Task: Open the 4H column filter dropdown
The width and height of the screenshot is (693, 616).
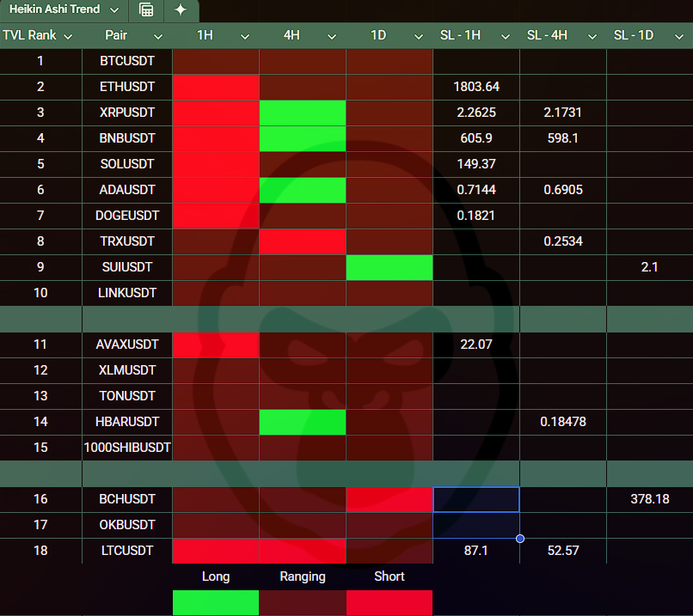Action: pyautogui.click(x=332, y=37)
